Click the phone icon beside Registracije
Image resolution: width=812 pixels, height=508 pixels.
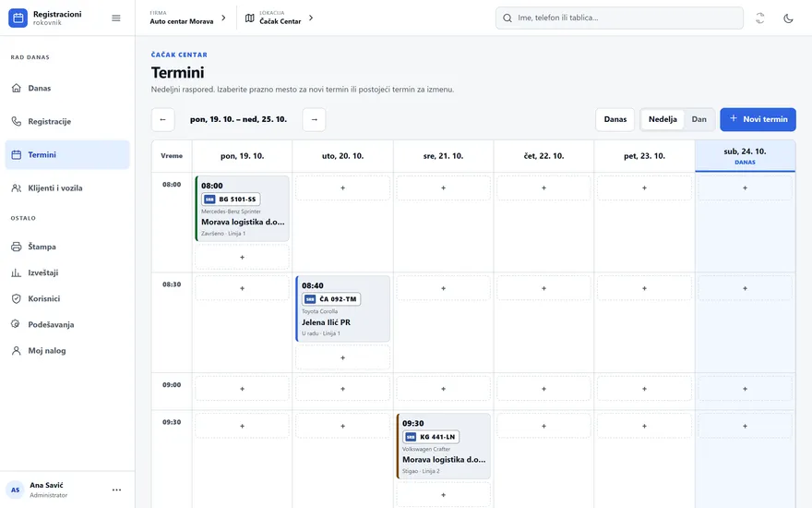pos(17,121)
